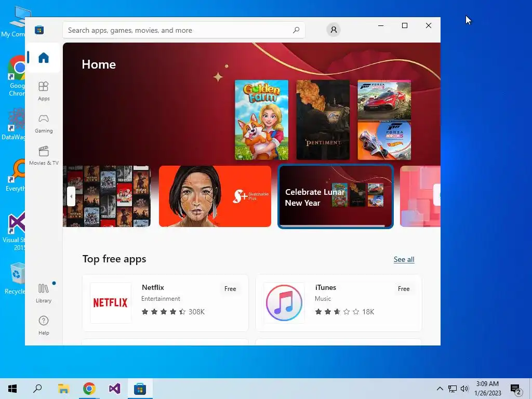
Task: Click the iTunes app title
Action: point(325,287)
